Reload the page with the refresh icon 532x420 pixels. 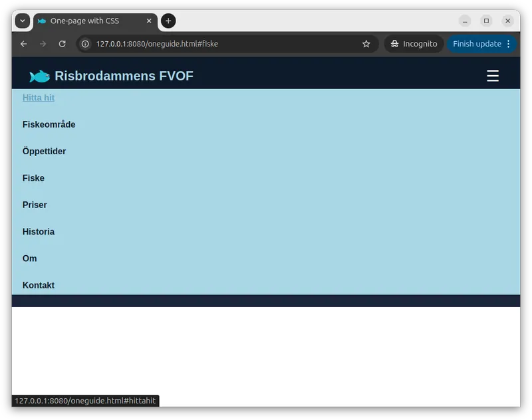62,44
